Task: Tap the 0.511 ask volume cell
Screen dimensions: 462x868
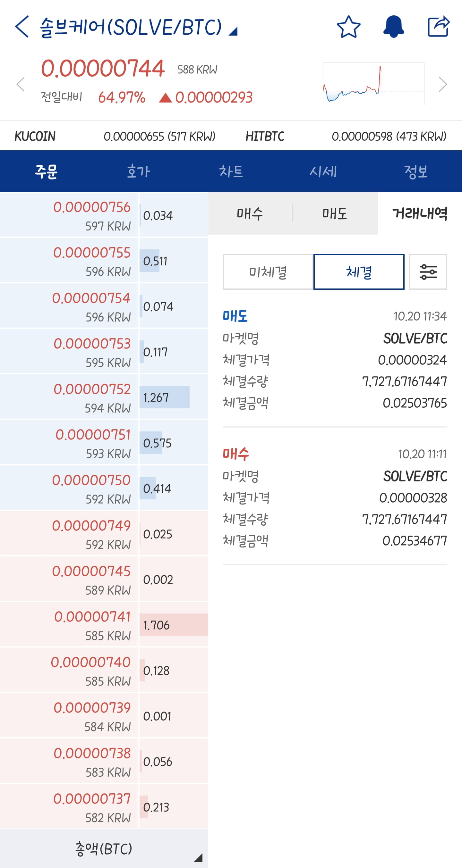Action: (174, 261)
